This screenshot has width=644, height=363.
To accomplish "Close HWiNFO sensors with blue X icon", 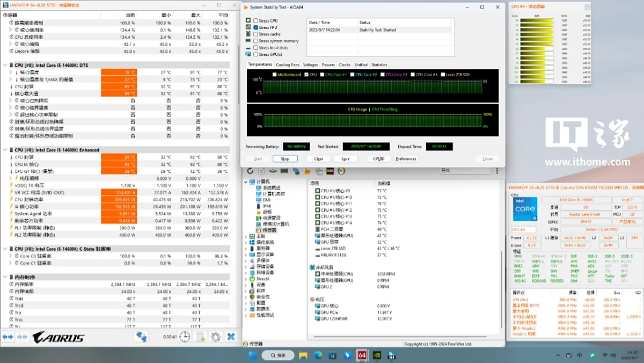I will pyautogui.click(x=231, y=337).
